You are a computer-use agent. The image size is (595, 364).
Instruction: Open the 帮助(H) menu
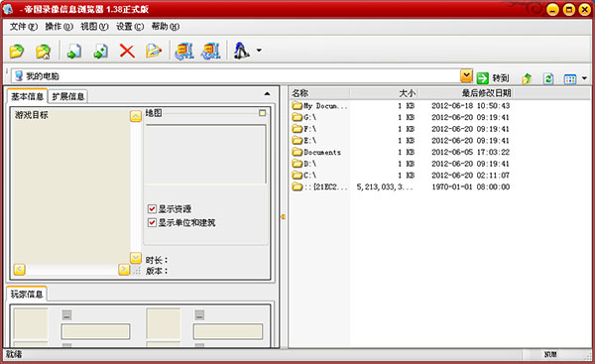point(165,27)
